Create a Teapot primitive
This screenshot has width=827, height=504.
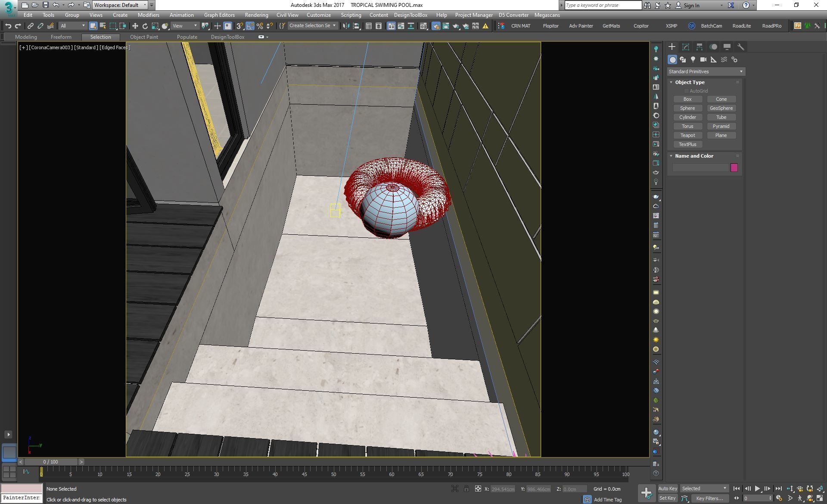click(x=687, y=135)
